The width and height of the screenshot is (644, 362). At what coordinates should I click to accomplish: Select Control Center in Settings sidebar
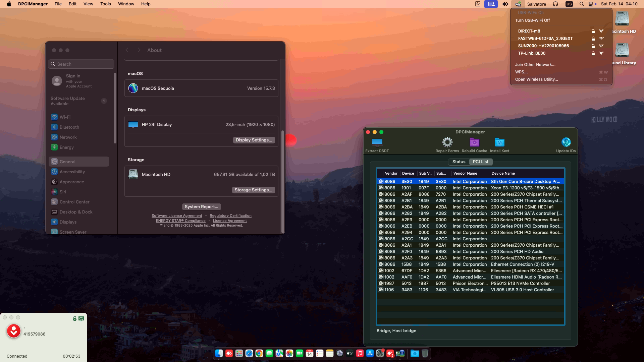click(x=79, y=202)
